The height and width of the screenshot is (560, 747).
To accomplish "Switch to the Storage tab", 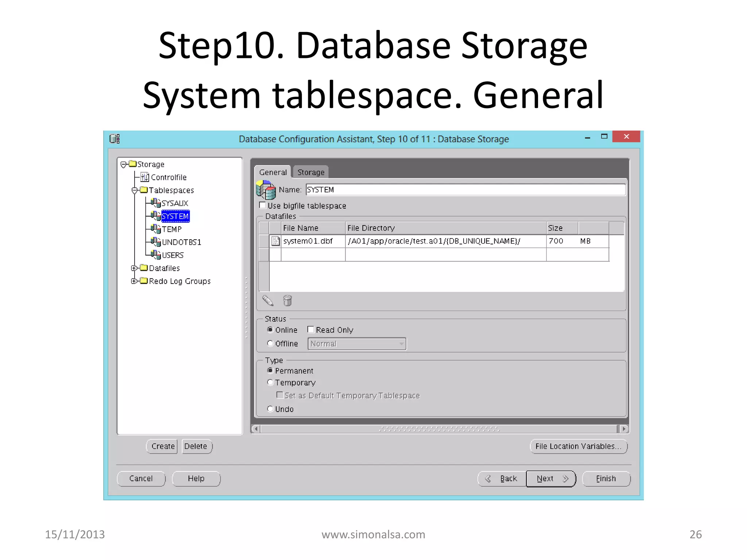I will point(311,172).
